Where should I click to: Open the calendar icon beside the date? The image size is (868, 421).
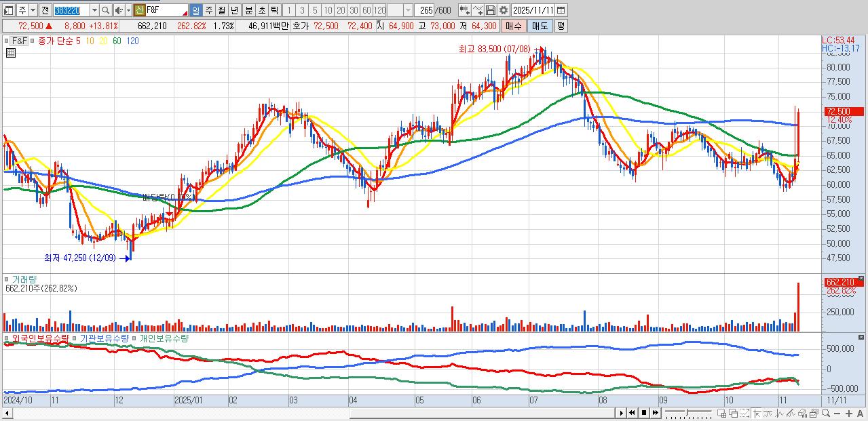coord(561,10)
